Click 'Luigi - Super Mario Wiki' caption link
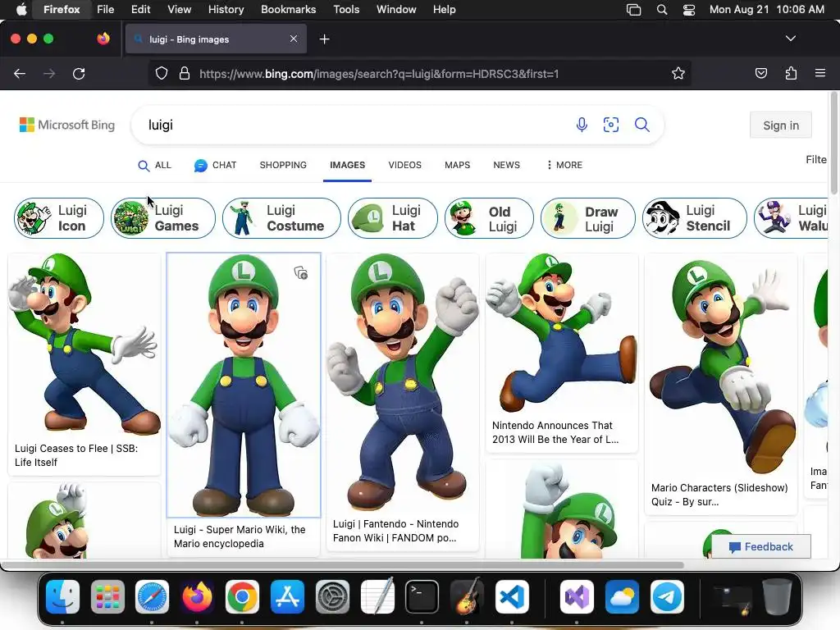840x630 pixels. 240,536
